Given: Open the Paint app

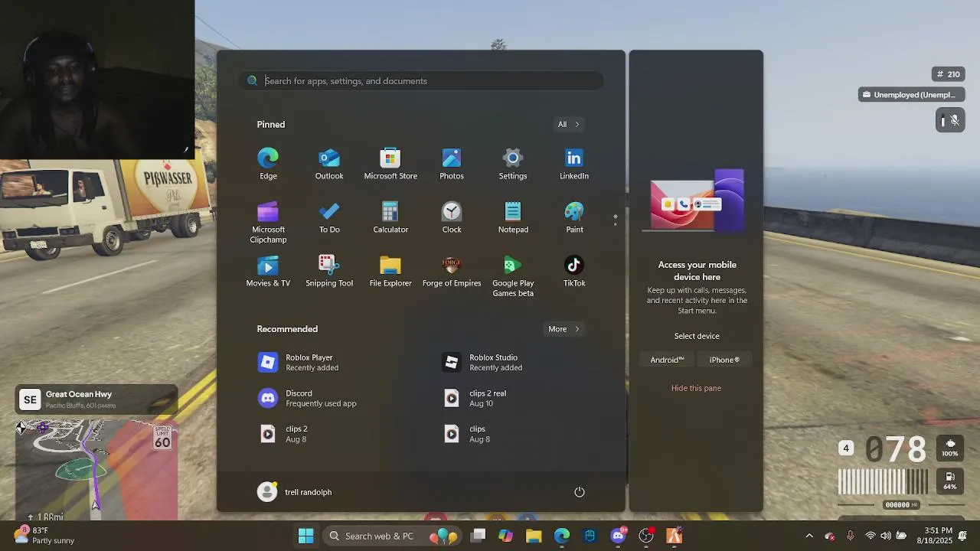Looking at the screenshot, I should point(574,217).
